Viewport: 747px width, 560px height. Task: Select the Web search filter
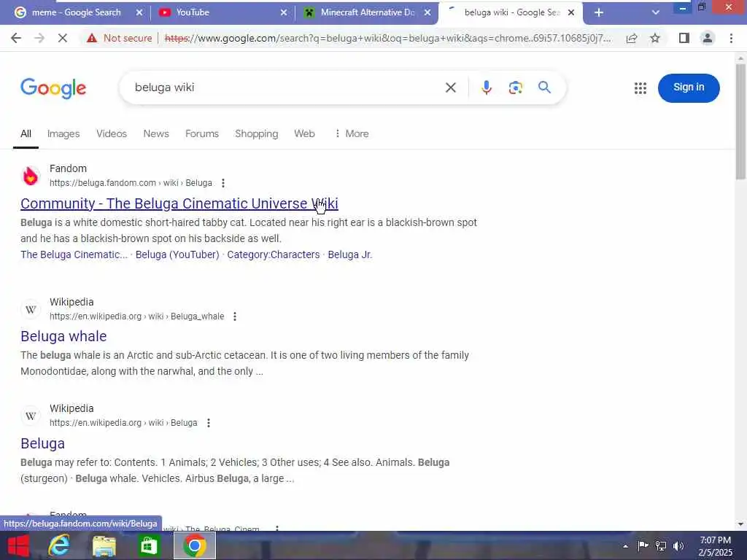(304, 134)
